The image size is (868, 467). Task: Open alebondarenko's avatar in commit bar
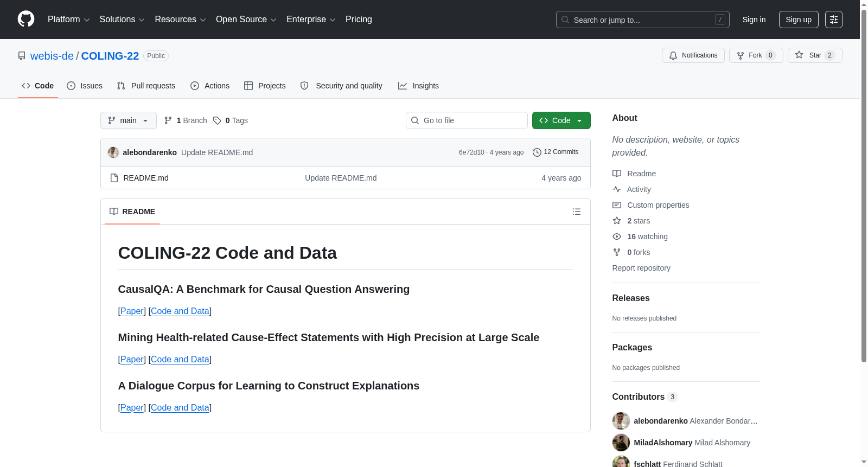(113, 152)
